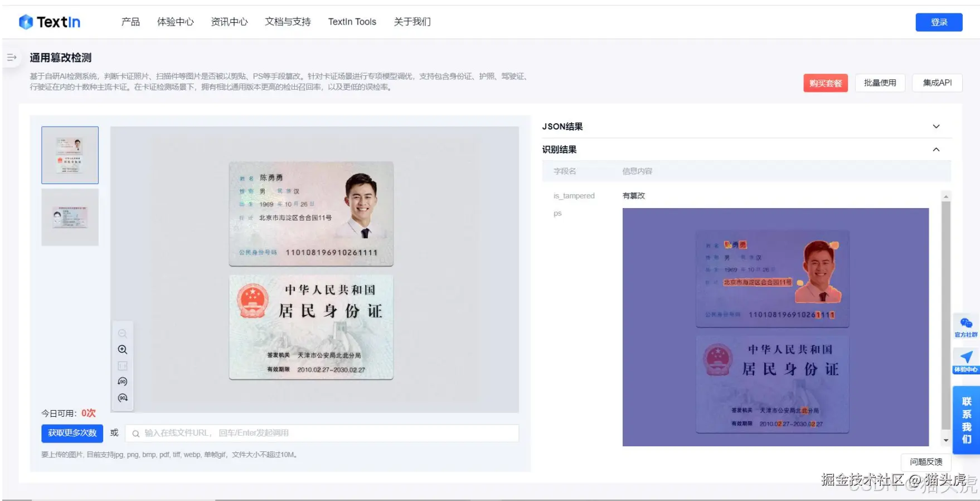Viewport: 980px width, 501px height.
Task: Click the search icon in URL field
Action: click(x=135, y=433)
